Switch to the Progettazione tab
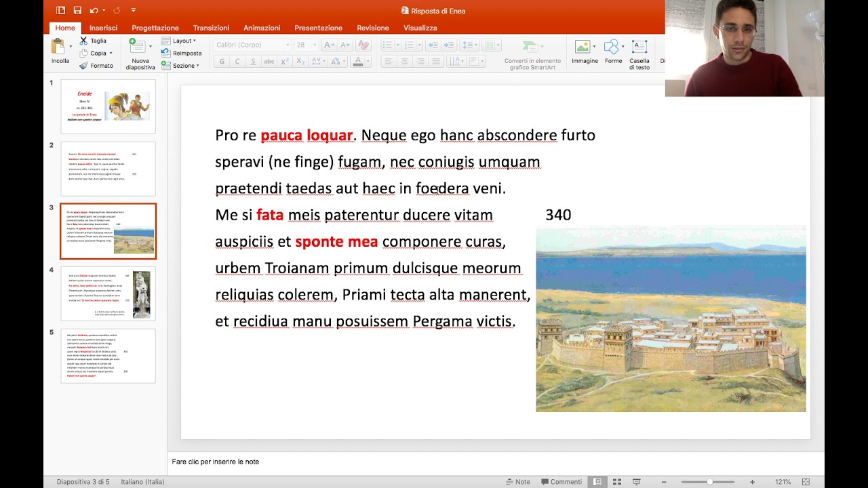Viewport: 868px width, 488px height. (x=155, y=28)
